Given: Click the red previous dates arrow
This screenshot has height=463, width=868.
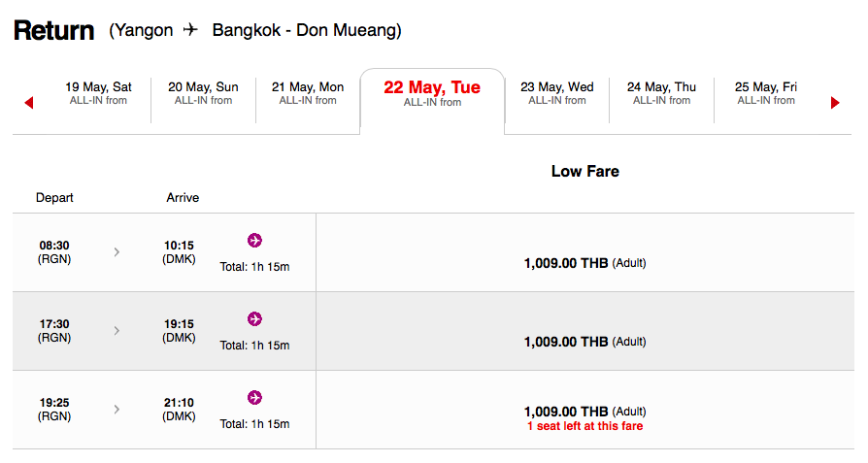Looking at the screenshot, I should tap(29, 102).
